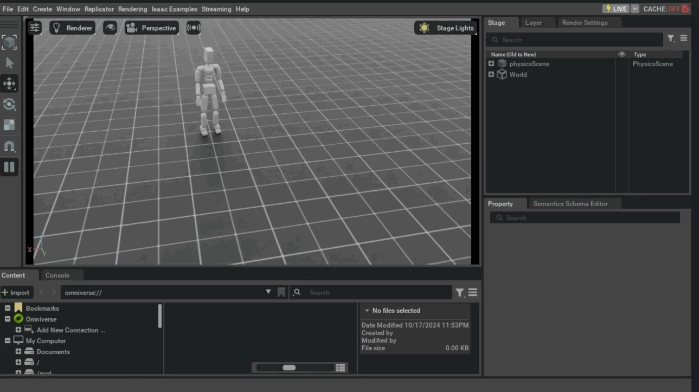Go forward in Content browser

point(53,293)
